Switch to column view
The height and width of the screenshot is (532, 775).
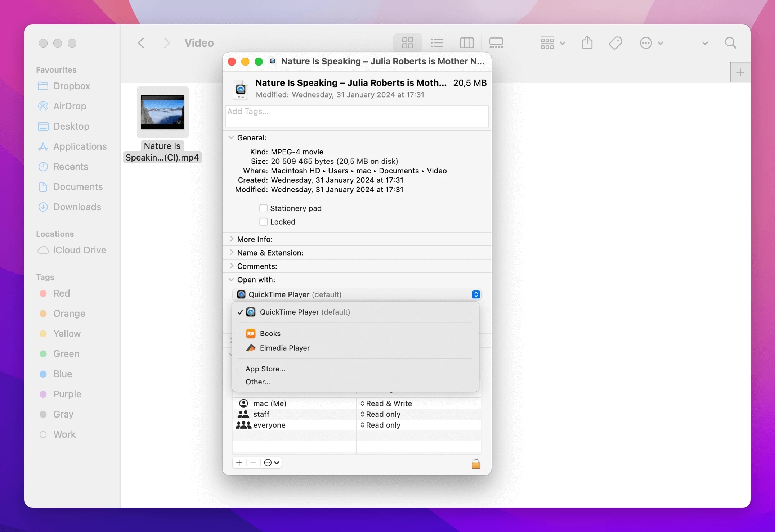(466, 43)
